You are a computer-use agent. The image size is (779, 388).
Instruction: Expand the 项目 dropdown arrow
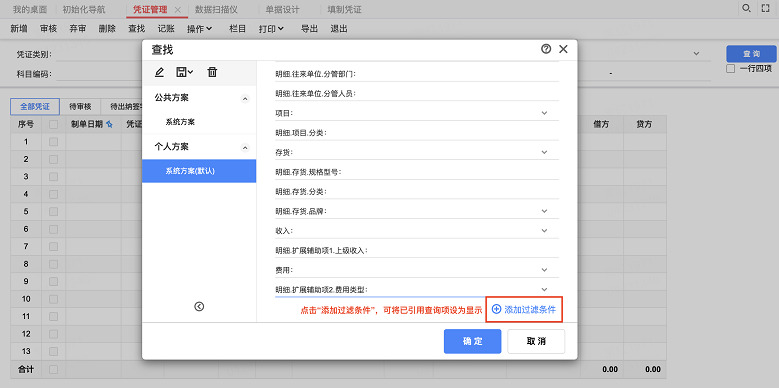tap(544, 113)
